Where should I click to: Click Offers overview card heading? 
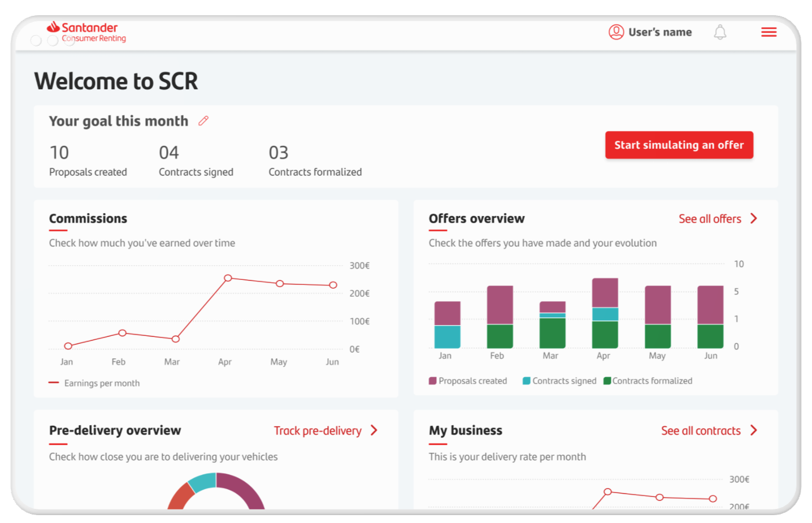pos(476,219)
